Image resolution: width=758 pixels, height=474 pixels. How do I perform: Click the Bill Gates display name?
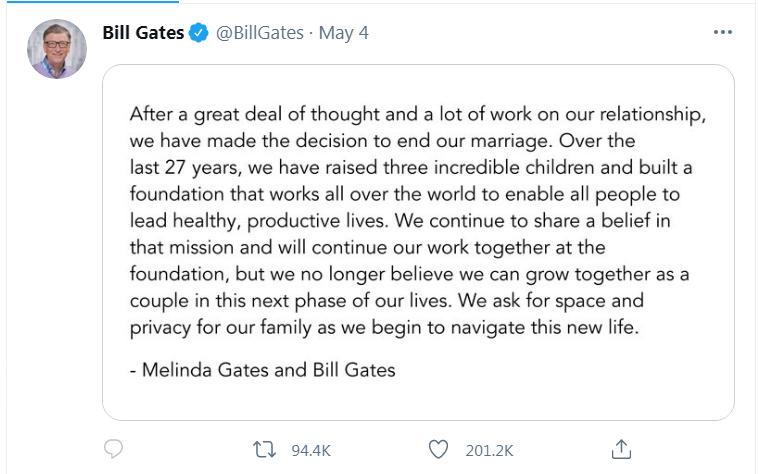click(143, 33)
